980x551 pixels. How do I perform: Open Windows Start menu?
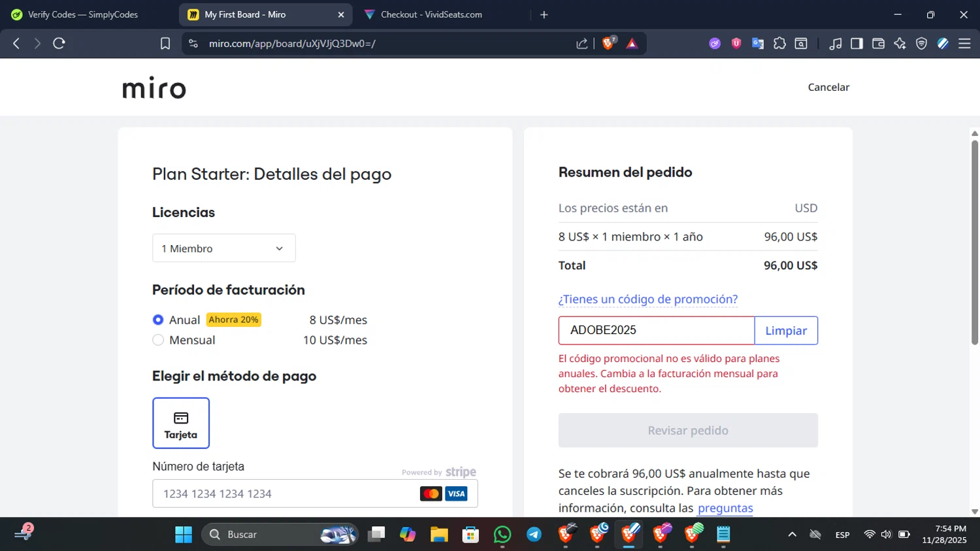[184, 535]
